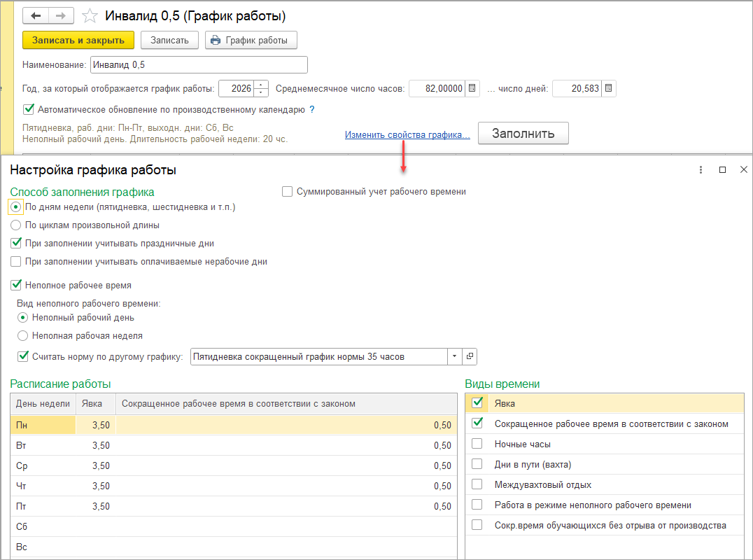Toggle the paid non-working days checkbox
This screenshot has width=753, height=560.
[16, 261]
